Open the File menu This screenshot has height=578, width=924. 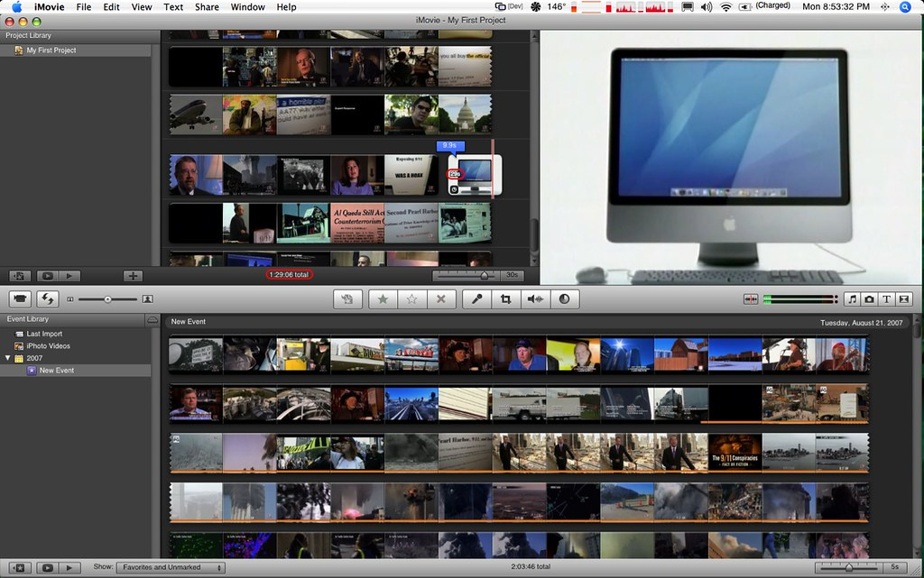[x=84, y=7]
